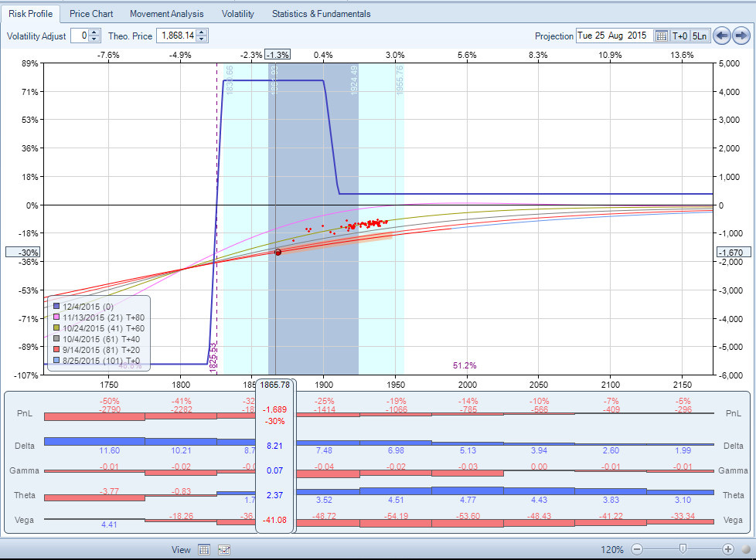The image size is (756, 560).
Task: Click the Vega value 4.41
Action: point(110,524)
